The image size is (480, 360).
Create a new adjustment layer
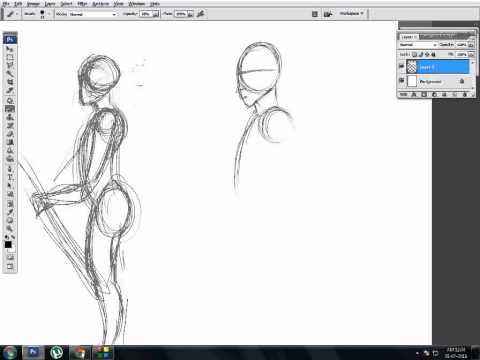click(x=434, y=95)
